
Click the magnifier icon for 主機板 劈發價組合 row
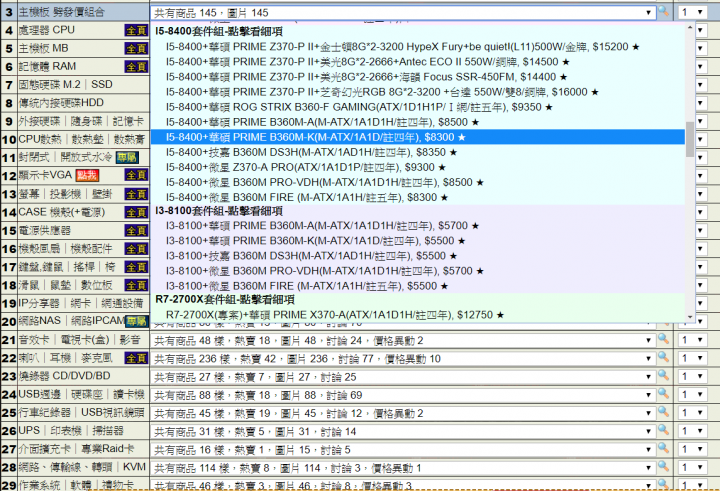[x=664, y=11]
